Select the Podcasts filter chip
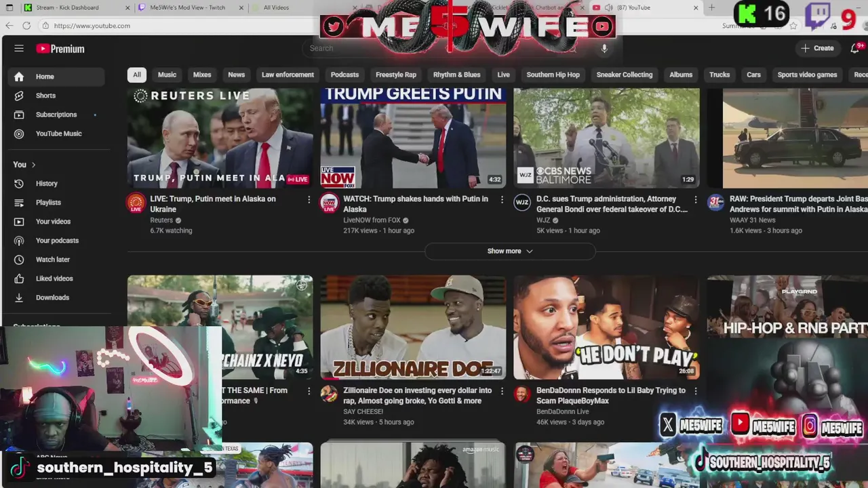Viewport: 868px width, 488px height. coord(344,75)
